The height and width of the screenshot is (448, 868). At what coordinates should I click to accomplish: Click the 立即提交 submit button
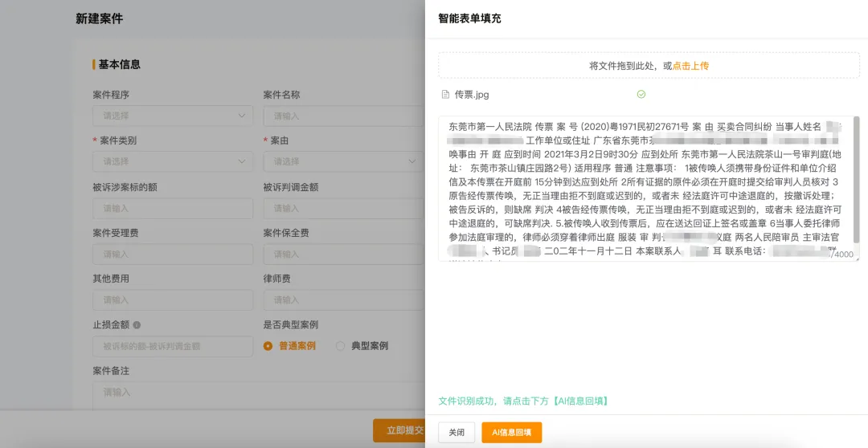[399, 430]
